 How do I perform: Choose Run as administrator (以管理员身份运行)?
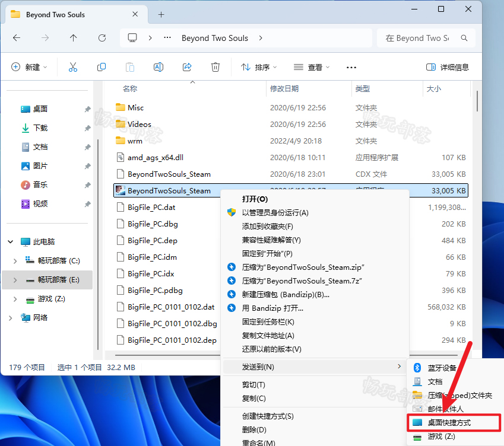pyautogui.click(x=315, y=212)
